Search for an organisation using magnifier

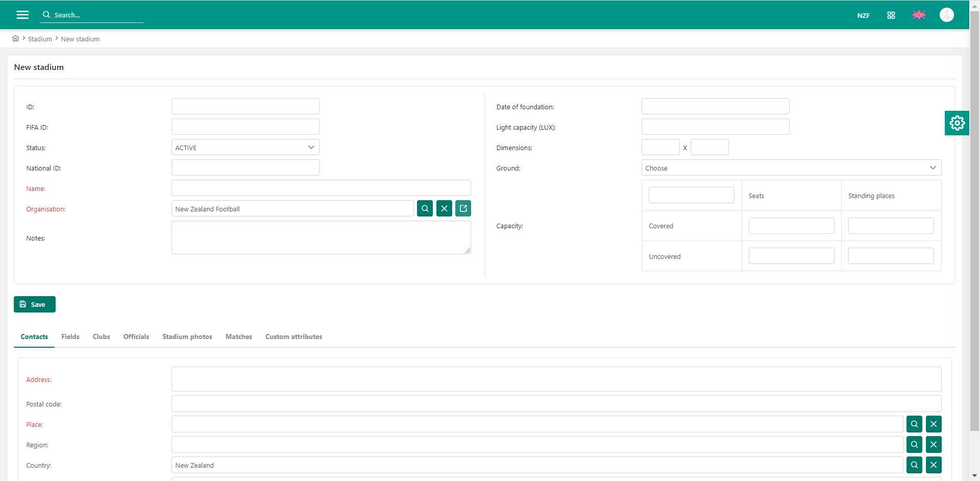425,208
